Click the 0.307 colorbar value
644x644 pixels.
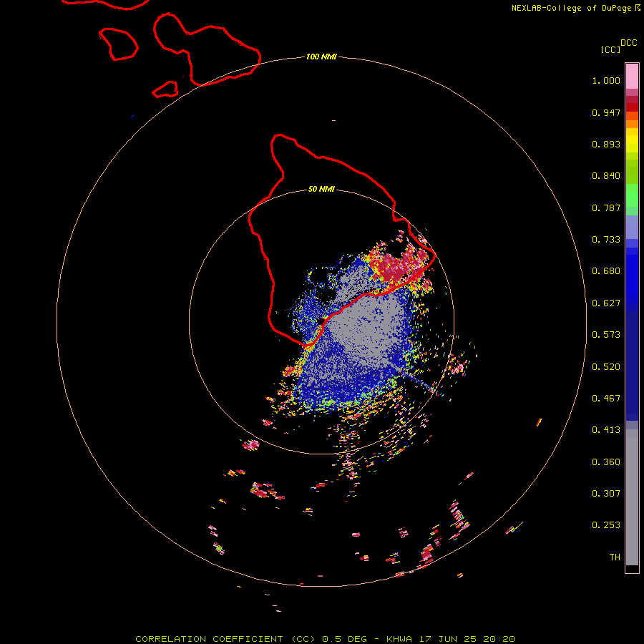point(606,494)
